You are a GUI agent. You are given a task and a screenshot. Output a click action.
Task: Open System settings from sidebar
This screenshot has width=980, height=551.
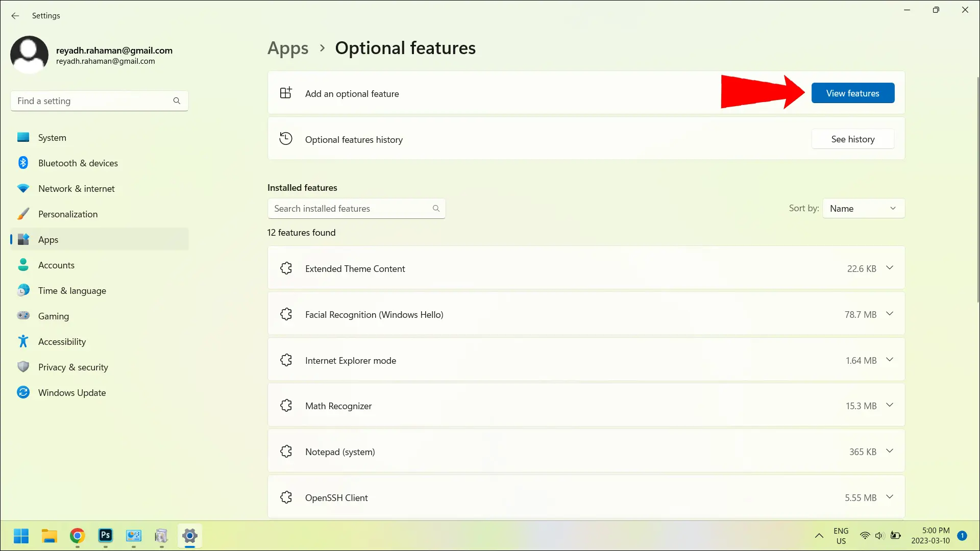[x=52, y=137]
